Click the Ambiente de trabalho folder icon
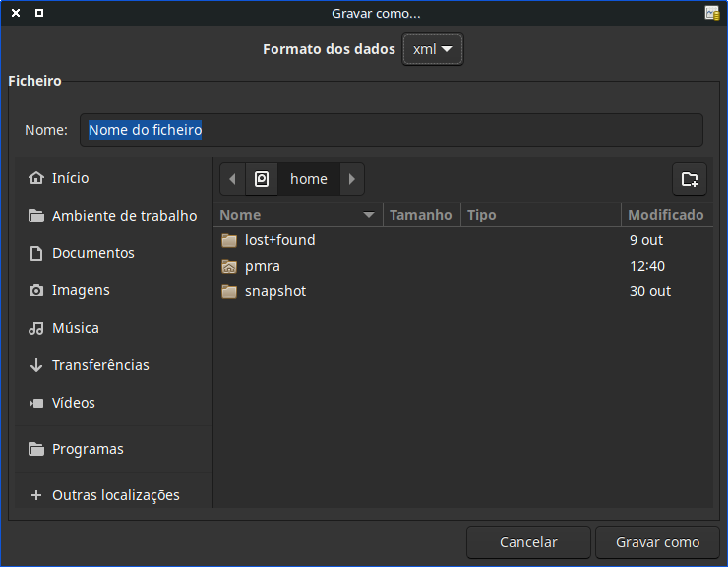The width and height of the screenshot is (728, 567). pos(36,216)
